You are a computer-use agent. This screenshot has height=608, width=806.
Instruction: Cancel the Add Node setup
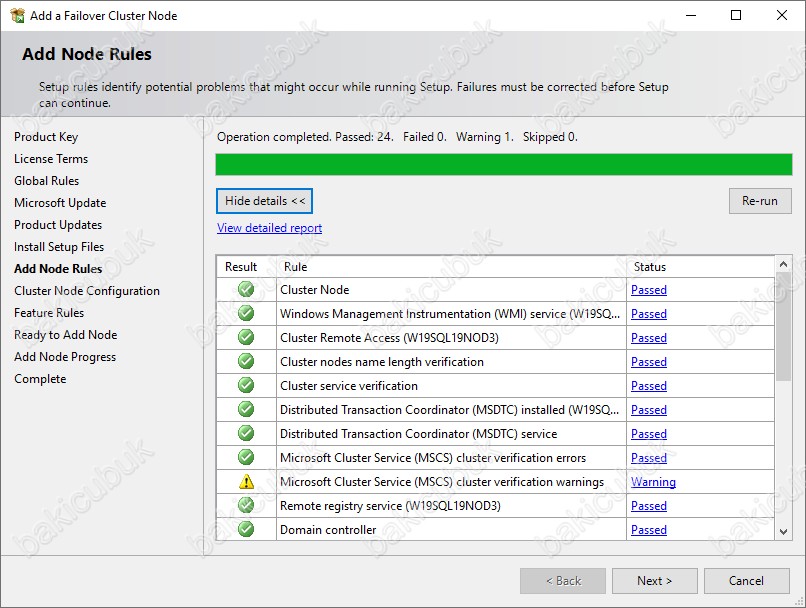click(x=746, y=581)
